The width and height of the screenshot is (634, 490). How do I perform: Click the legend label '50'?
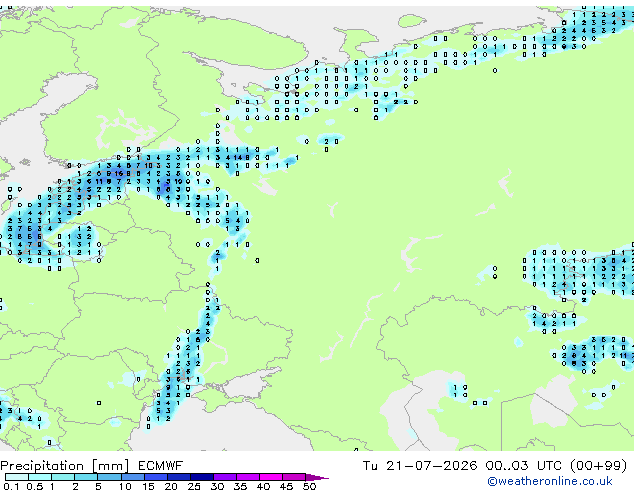point(309,486)
